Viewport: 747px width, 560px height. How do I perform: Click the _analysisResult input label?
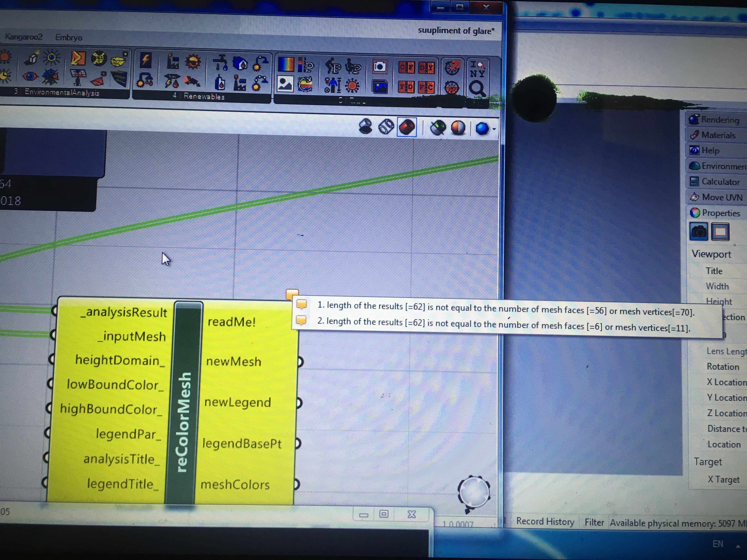coord(124,312)
